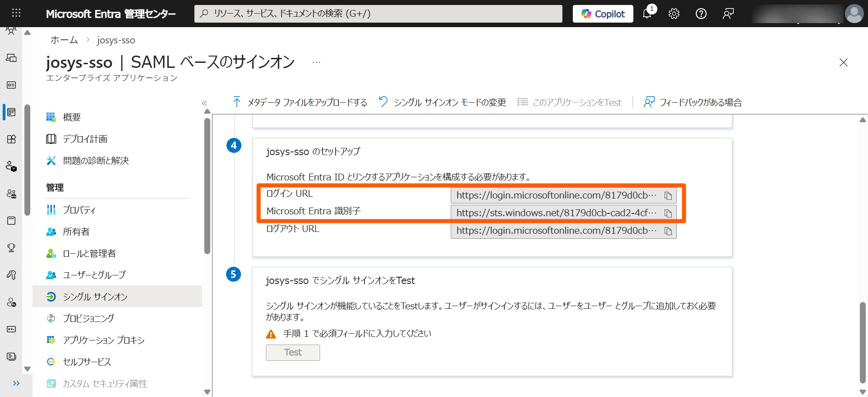Viewport: 868px width, 397px height.
Task: Click the feedback icon in top bar
Action: point(728,14)
